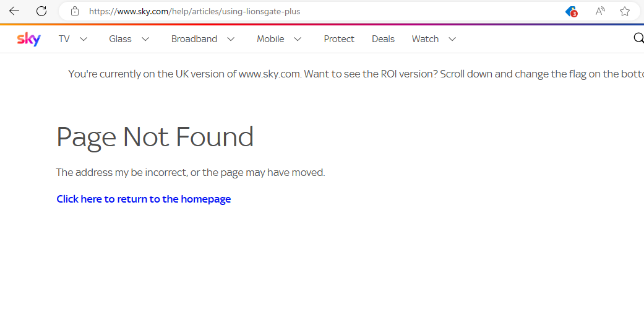Click here to return to the homepage
Screen dimensions: 644x311
click(x=144, y=199)
